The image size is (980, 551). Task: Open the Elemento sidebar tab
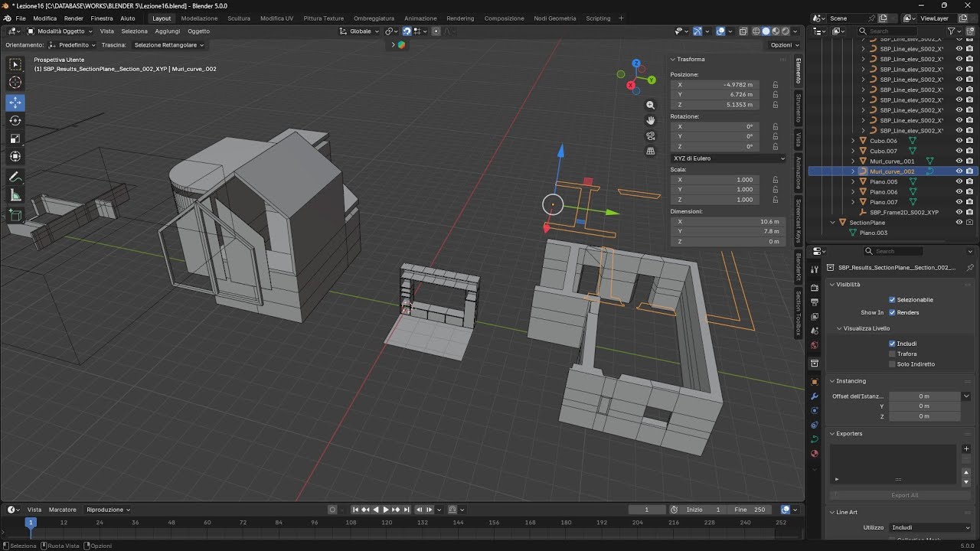coord(799,70)
